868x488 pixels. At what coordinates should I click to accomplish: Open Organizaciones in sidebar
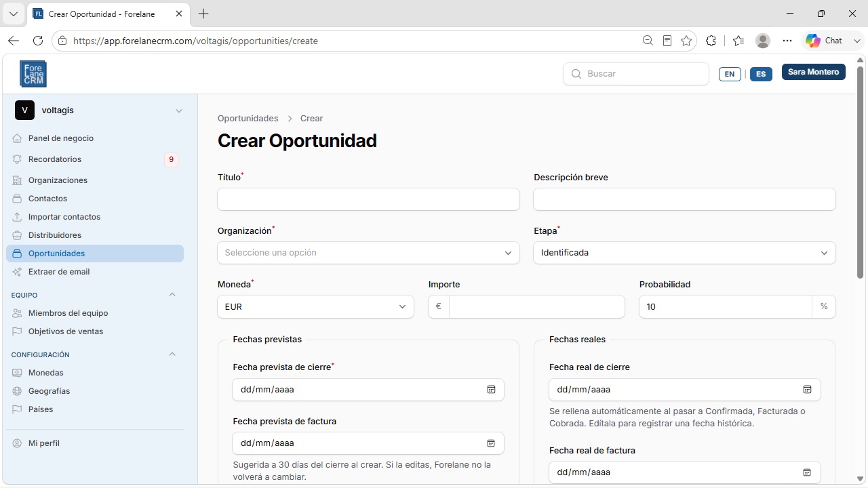(95, 180)
